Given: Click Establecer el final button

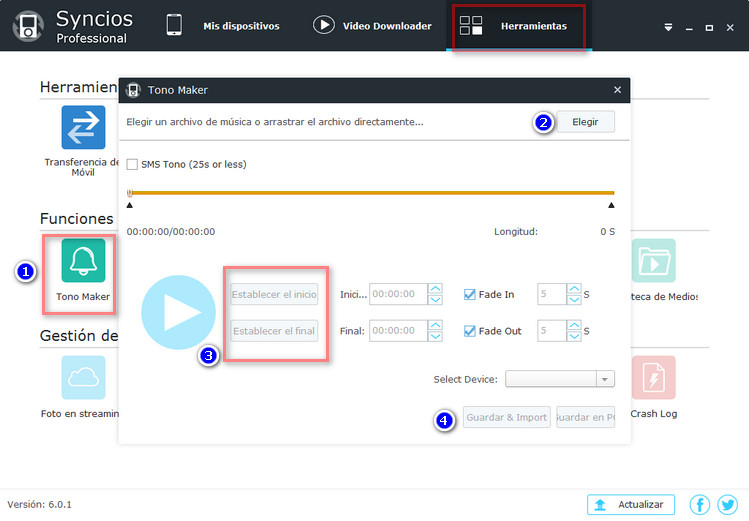Looking at the screenshot, I should [274, 331].
